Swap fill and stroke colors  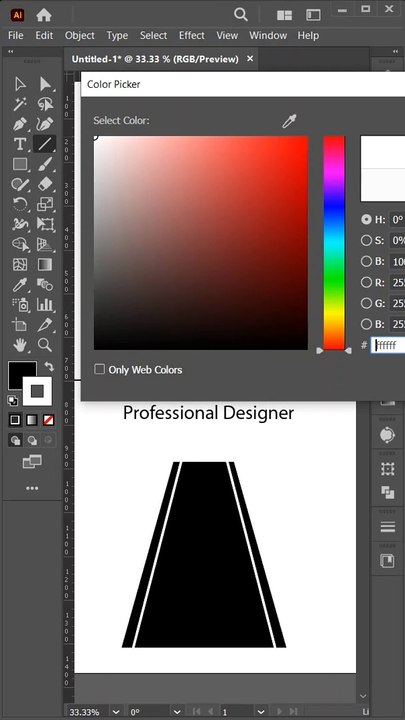(x=49, y=366)
